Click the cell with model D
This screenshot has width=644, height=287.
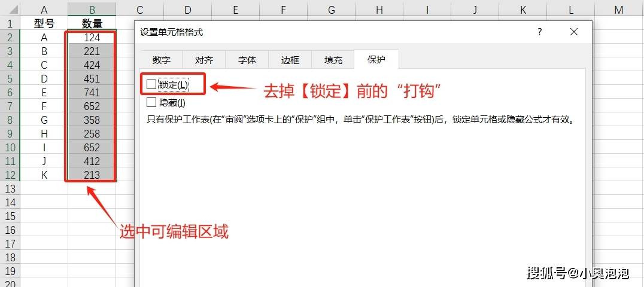(x=44, y=79)
